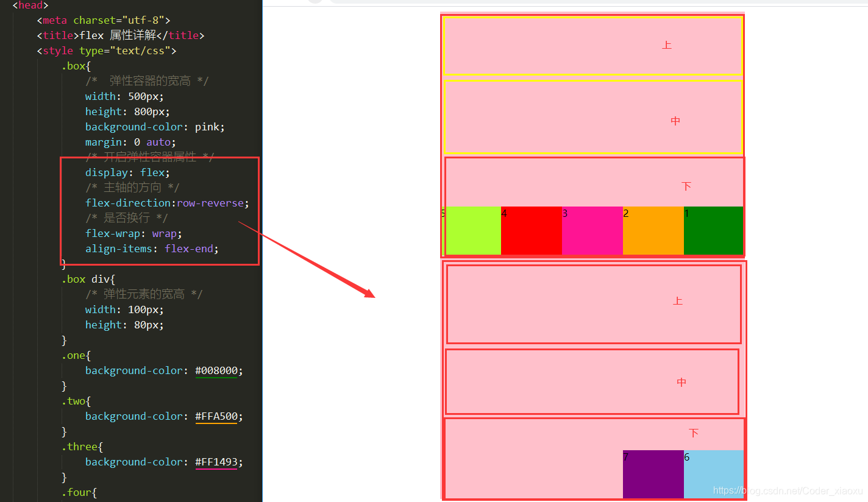Click the title line 'flex 属性详解'
868x502 pixels.
(x=120, y=35)
